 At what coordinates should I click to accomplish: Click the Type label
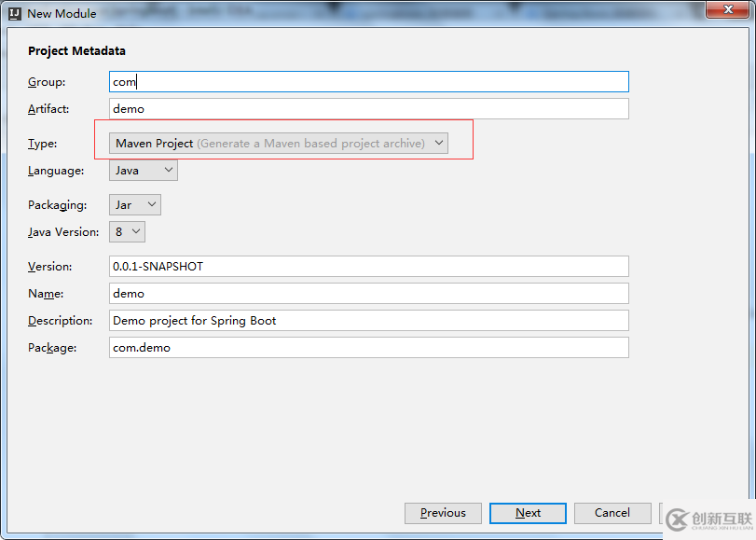43,144
